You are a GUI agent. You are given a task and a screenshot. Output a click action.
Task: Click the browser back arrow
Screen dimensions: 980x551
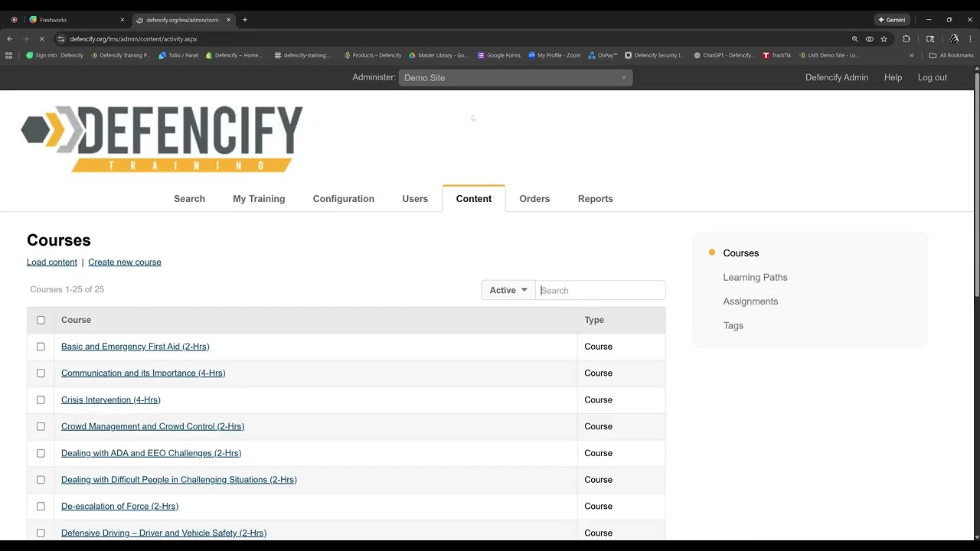10,39
